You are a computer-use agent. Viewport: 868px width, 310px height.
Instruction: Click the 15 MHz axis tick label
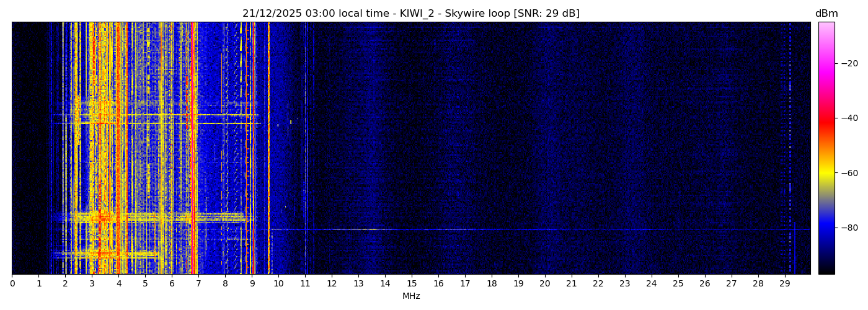(412, 284)
